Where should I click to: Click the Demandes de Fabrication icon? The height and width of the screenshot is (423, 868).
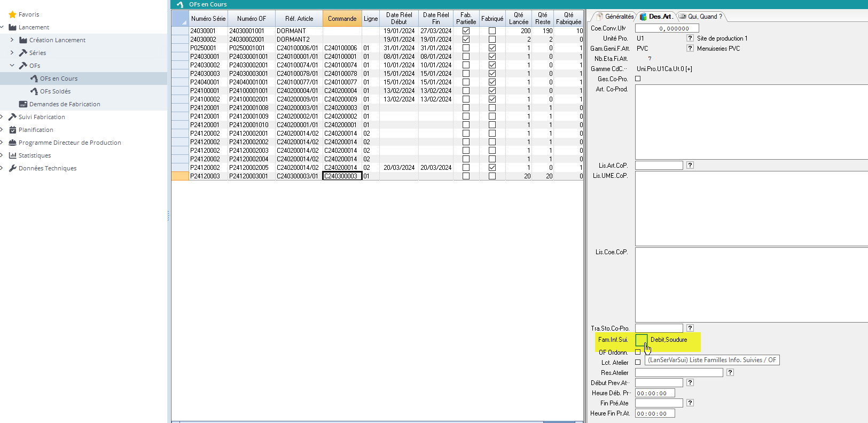click(23, 104)
